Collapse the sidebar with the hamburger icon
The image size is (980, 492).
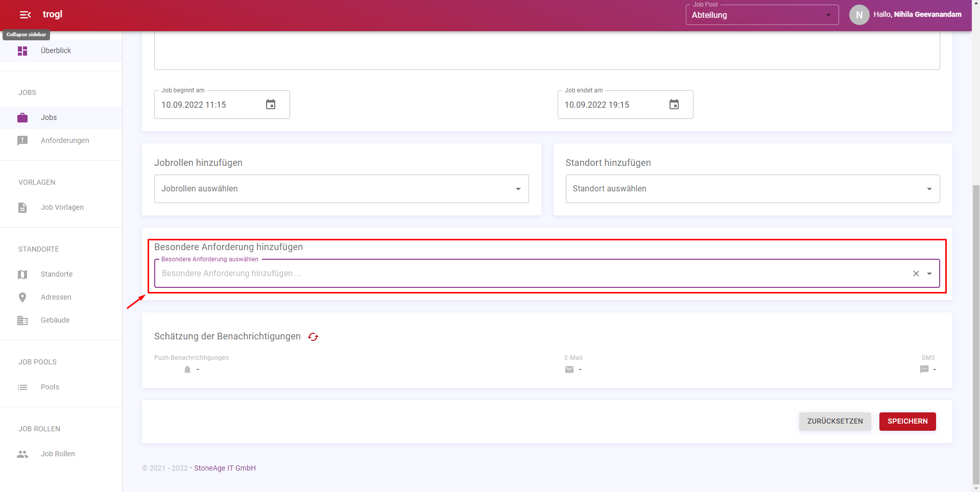(x=25, y=15)
